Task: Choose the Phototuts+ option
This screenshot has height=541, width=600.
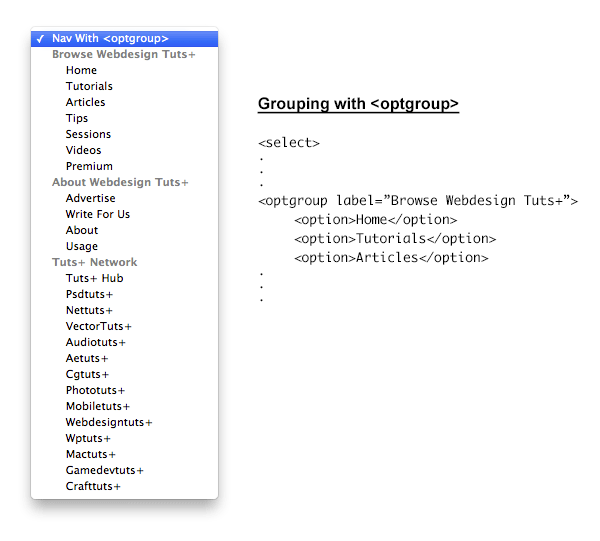Action: [x=124, y=390]
